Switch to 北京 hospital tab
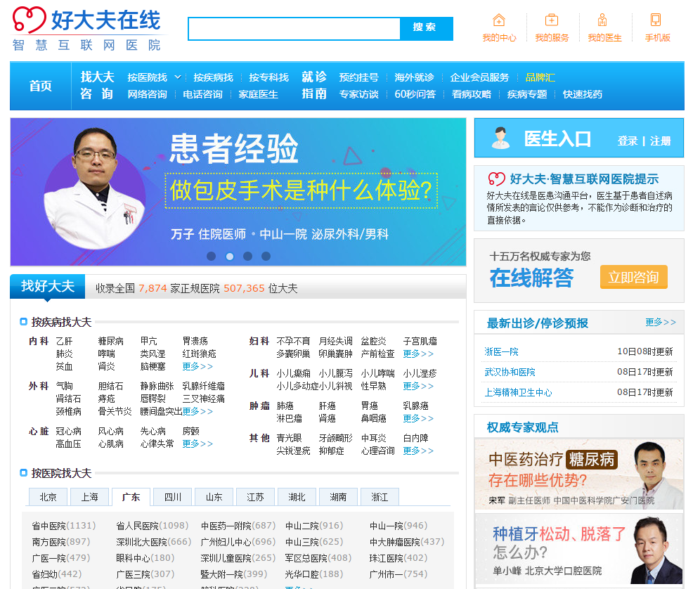 [48, 497]
